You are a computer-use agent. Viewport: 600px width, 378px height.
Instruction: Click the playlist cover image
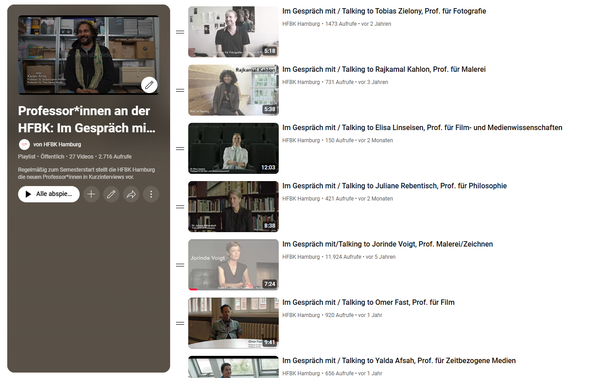pyautogui.click(x=88, y=55)
